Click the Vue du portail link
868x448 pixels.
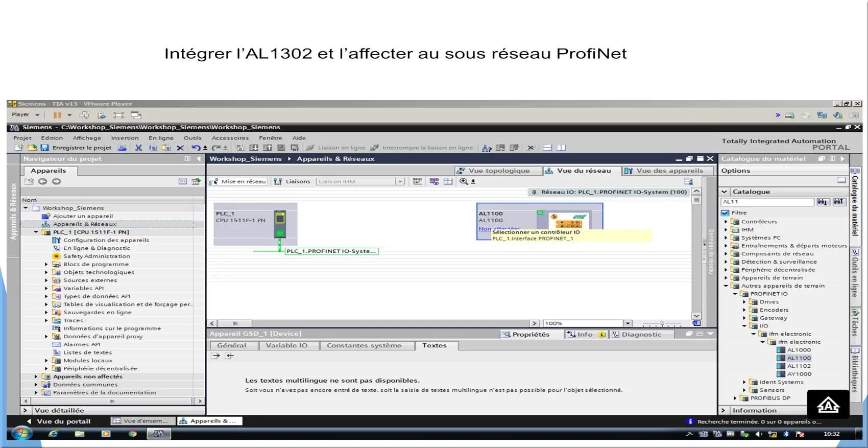(58, 421)
